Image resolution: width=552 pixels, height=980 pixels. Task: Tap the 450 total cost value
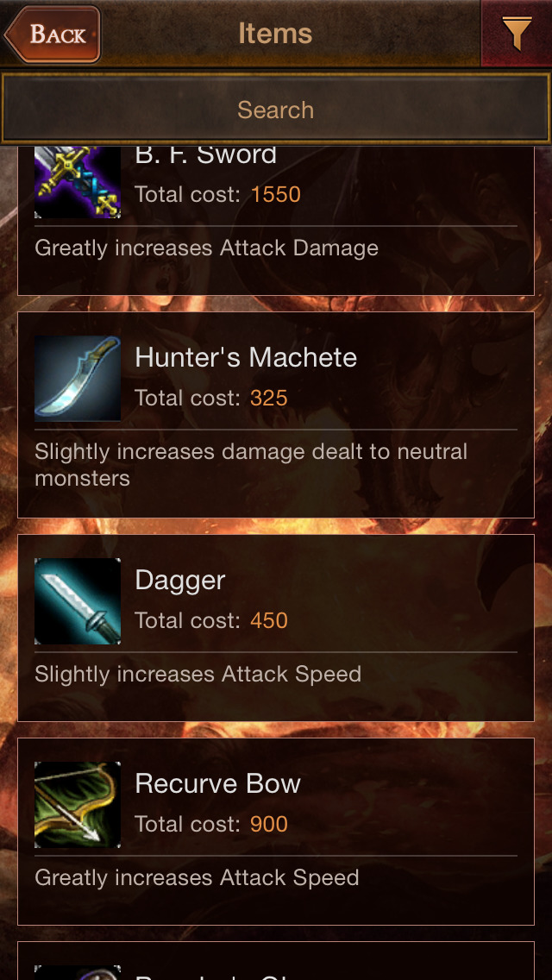tap(269, 620)
